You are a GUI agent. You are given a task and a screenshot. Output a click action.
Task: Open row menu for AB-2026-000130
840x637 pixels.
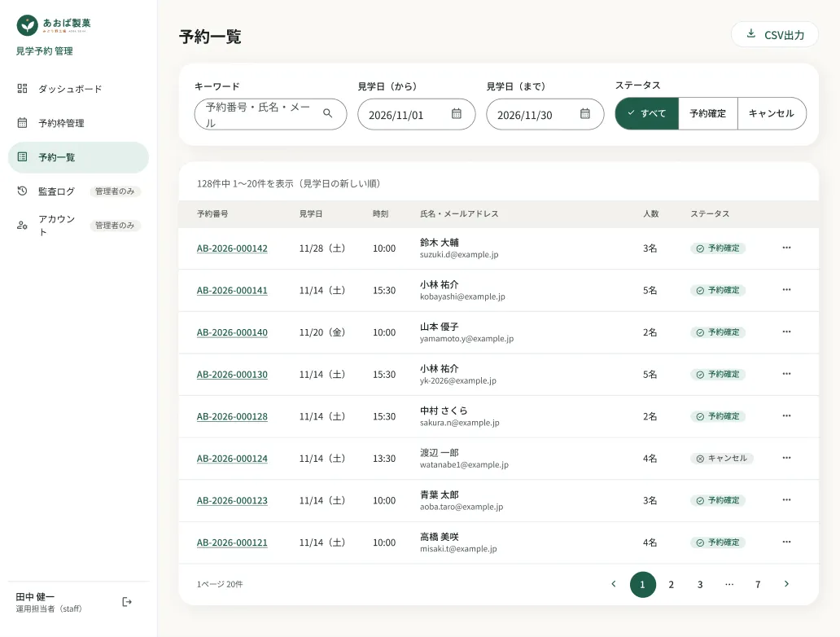pos(786,374)
